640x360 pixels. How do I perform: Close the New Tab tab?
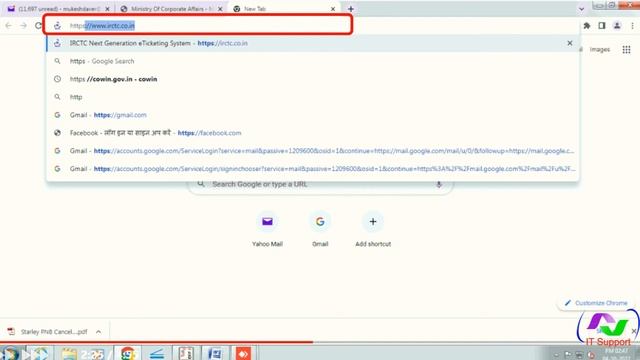[333, 9]
